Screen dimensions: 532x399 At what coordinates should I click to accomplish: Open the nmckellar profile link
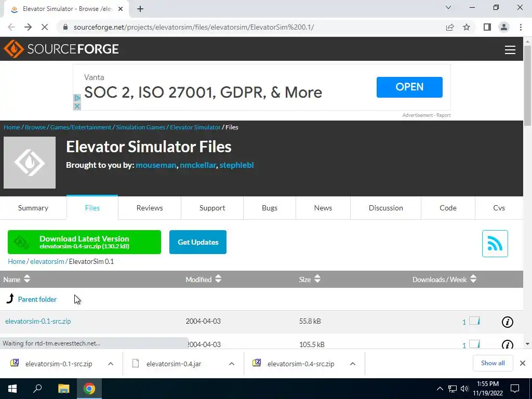[198, 165]
